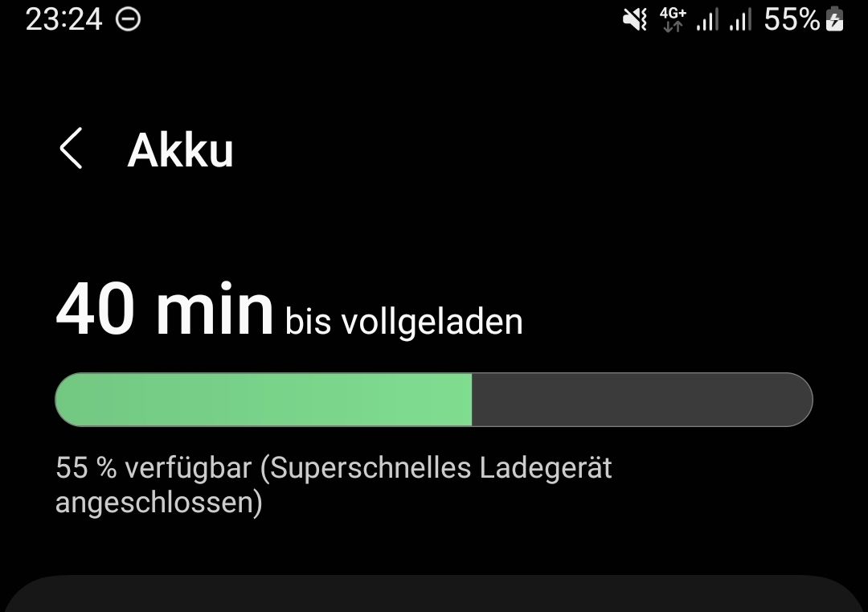Tap the Akku page title

click(181, 150)
